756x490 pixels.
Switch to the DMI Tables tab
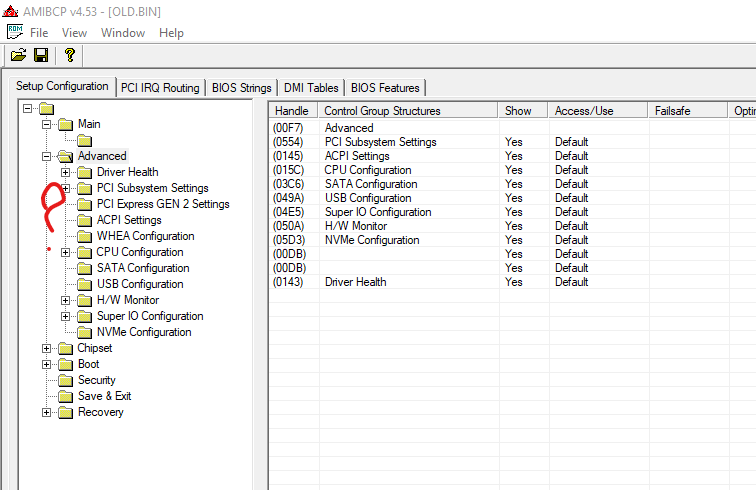[x=311, y=88]
